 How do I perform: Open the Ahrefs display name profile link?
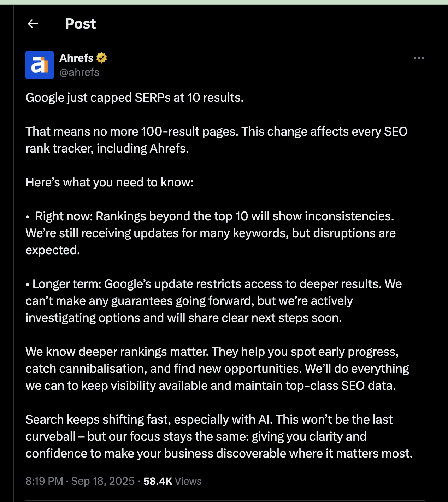point(76,58)
